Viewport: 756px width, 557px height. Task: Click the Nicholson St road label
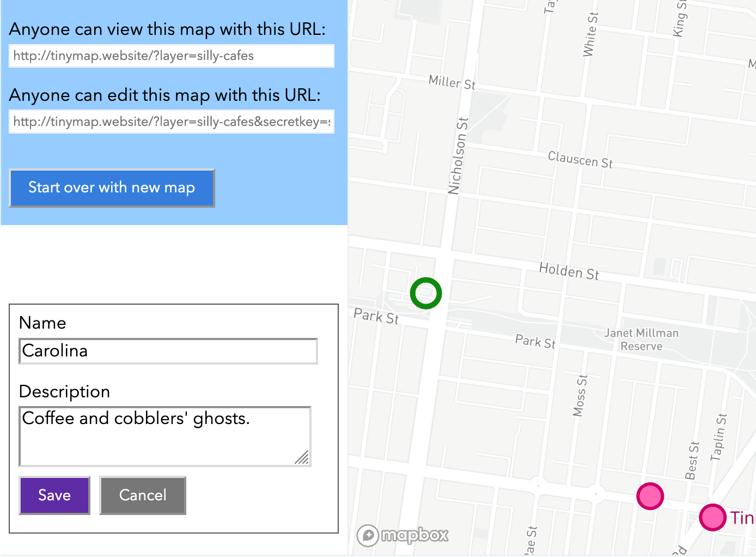pyautogui.click(x=458, y=156)
